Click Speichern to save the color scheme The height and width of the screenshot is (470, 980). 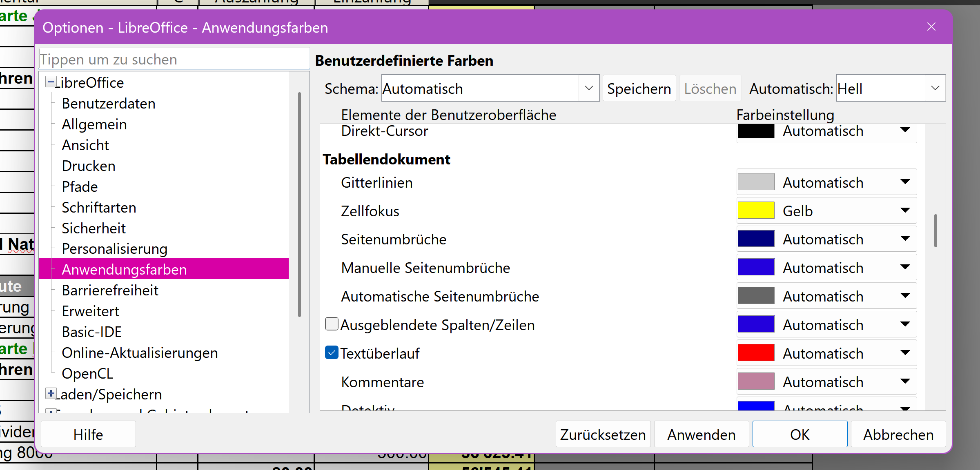(639, 89)
